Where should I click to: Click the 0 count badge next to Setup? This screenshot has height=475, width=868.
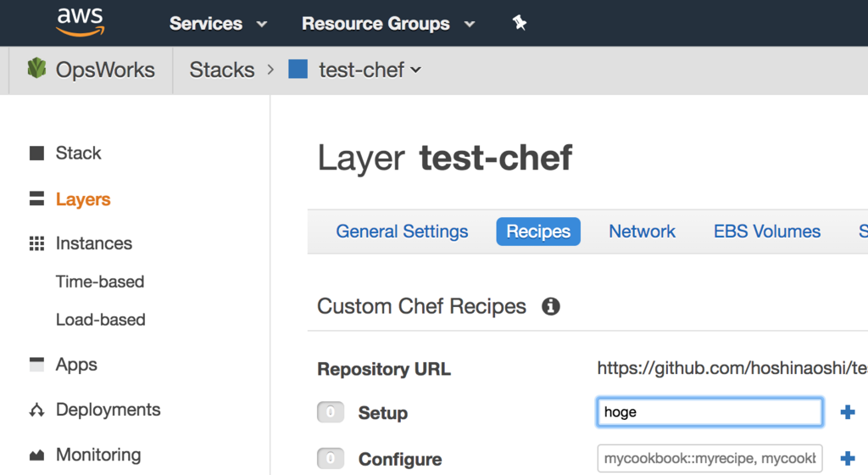click(x=331, y=412)
